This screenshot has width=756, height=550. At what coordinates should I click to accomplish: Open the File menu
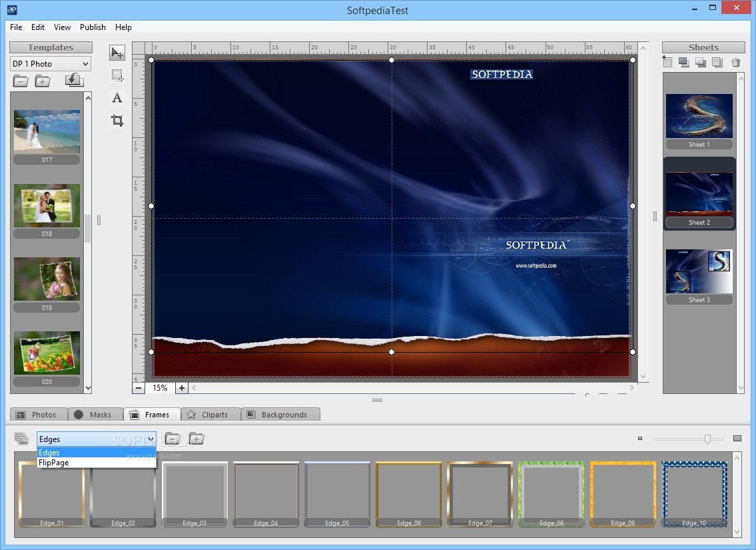[x=16, y=27]
